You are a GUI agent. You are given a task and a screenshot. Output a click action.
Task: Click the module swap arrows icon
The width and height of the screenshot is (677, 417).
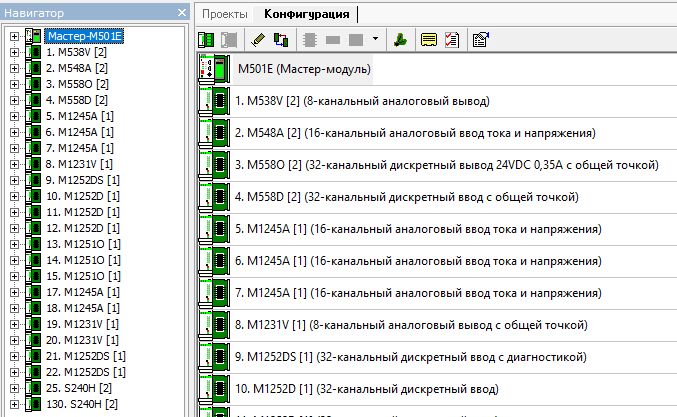281,40
